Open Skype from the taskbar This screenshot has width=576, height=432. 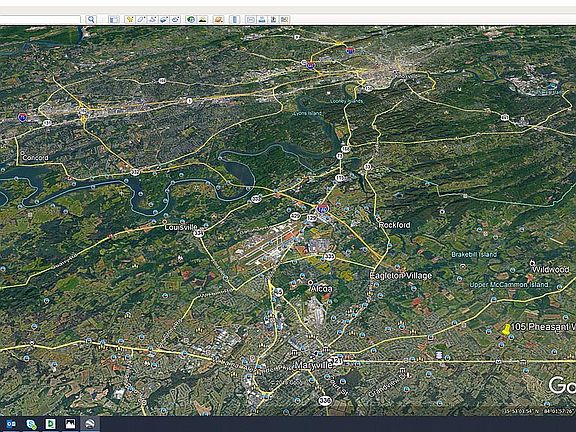click(31, 424)
